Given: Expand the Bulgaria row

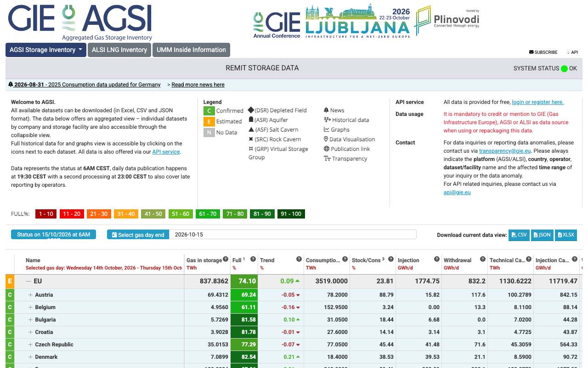Looking at the screenshot, I should tap(31, 320).
